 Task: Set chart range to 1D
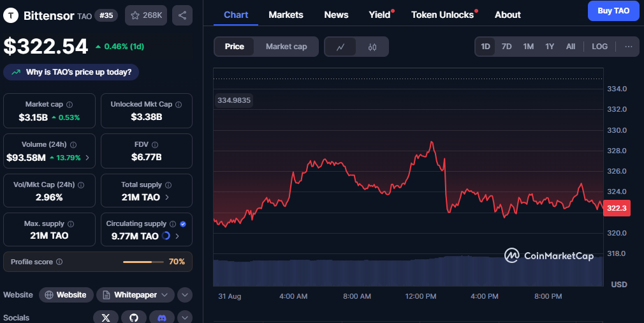[x=485, y=47]
